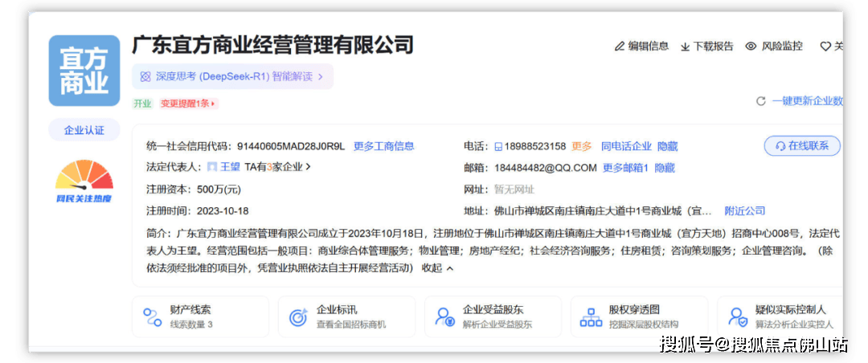
Task: Click the 下载报告 download icon
Action: (x=685, y=47)
